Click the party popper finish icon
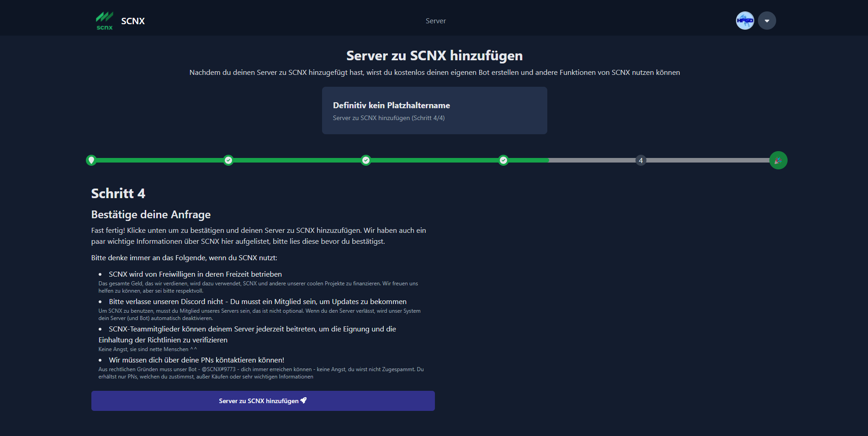 778,160
